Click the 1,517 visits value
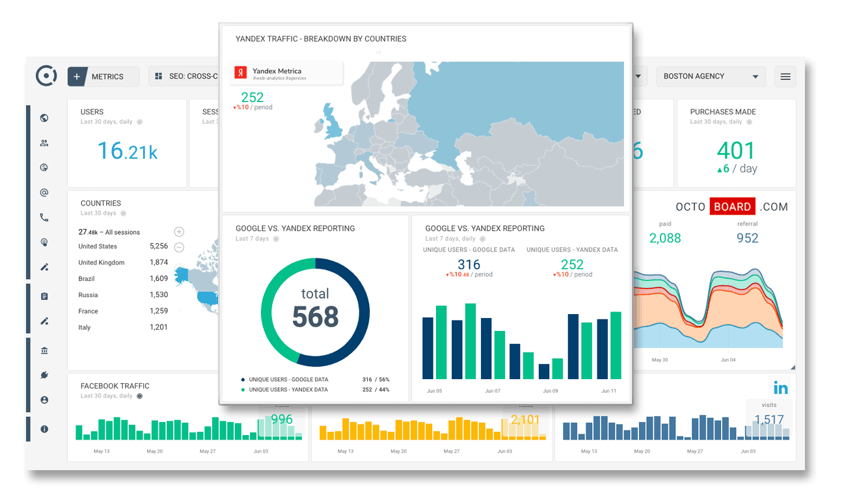846x504 pixels. point(769,419)
